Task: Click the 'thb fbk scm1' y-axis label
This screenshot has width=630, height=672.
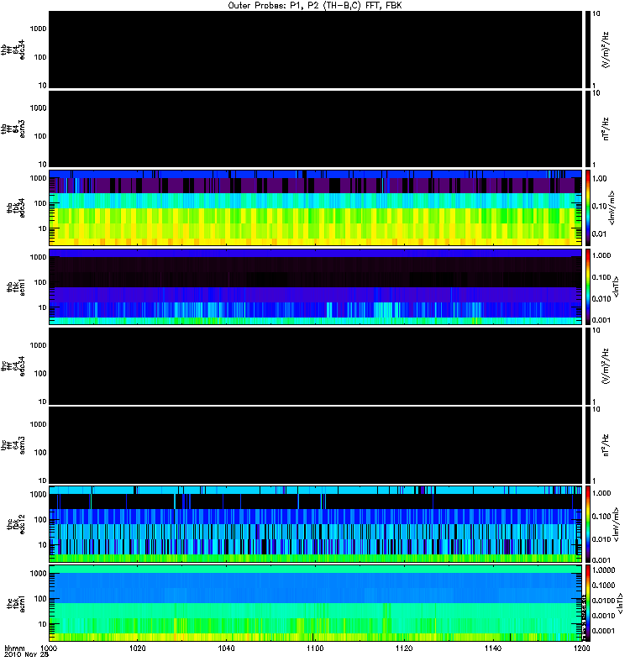Action: (x=15, y=286)
